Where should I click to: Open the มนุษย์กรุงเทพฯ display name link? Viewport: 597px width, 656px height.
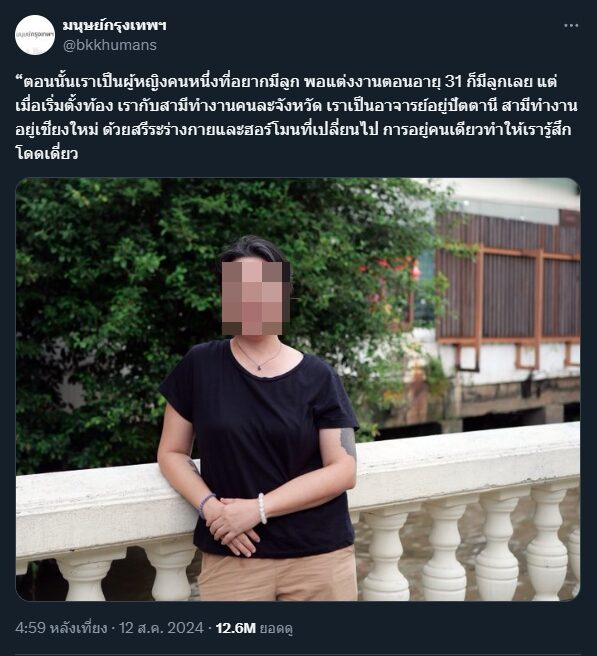tap(115, 26)
